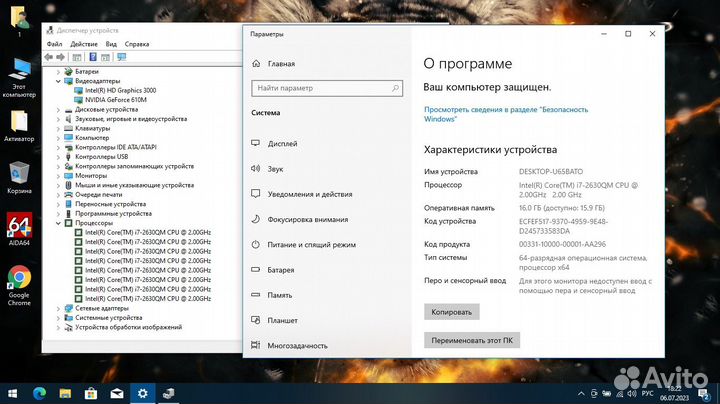
Task: Click the search magnifier in Найти параметр box
Action: (x=395, y=88)
